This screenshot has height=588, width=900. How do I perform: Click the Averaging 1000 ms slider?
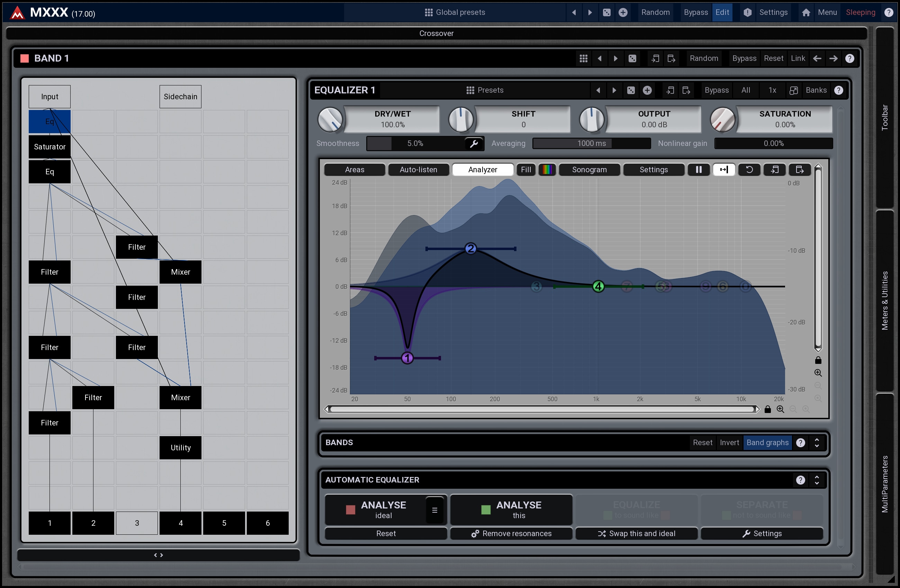[592, 144]
